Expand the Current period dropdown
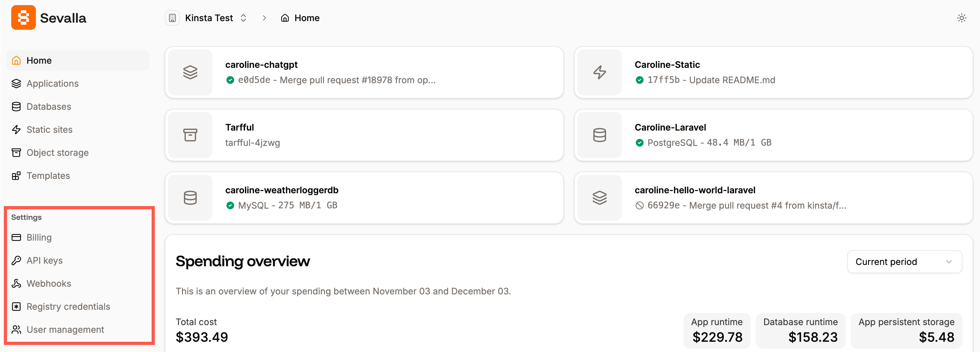Screen dimensions: 980x352 pyautogui.click(x=904, y=261)
